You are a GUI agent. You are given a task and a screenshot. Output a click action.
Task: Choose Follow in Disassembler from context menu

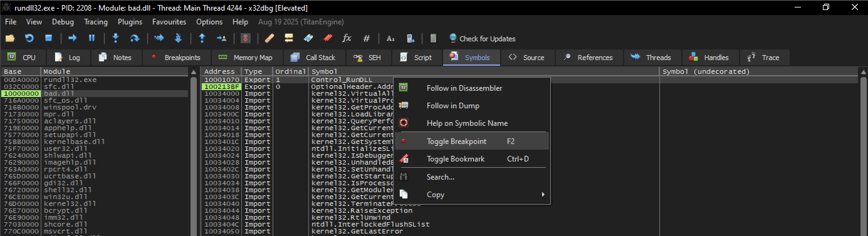pyautogui.click(x=472, y=88)
